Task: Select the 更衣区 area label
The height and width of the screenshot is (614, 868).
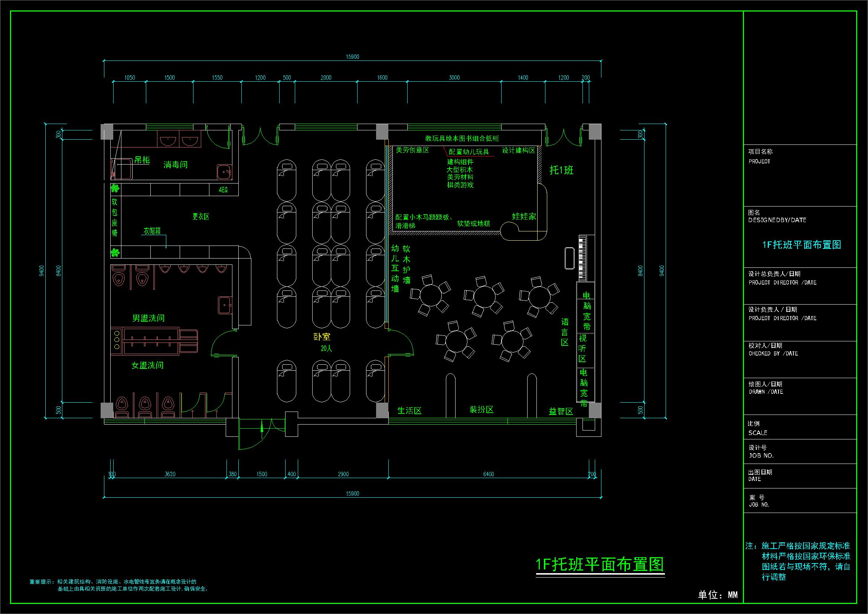Action: click(x=201, y=217)
